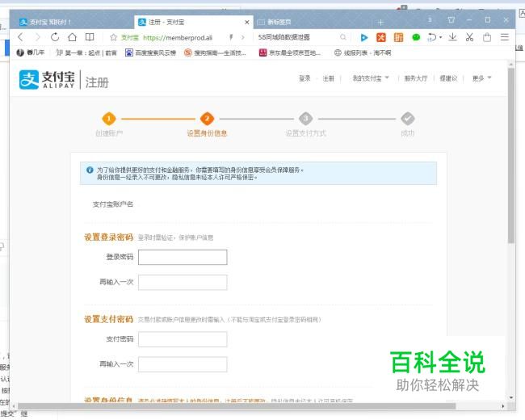The image size is (525, 420).
Task: Click step 2 设置身份信息 circle
Action: click(207, 119)
